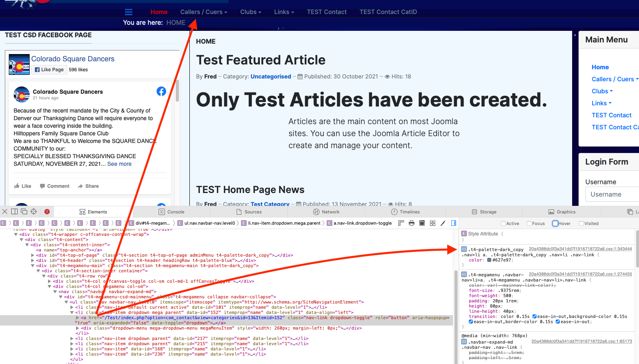Click the element selection crosshair icon
This screenshot has height=364, width=639.
pyautogui.click(x=34, y=211)
